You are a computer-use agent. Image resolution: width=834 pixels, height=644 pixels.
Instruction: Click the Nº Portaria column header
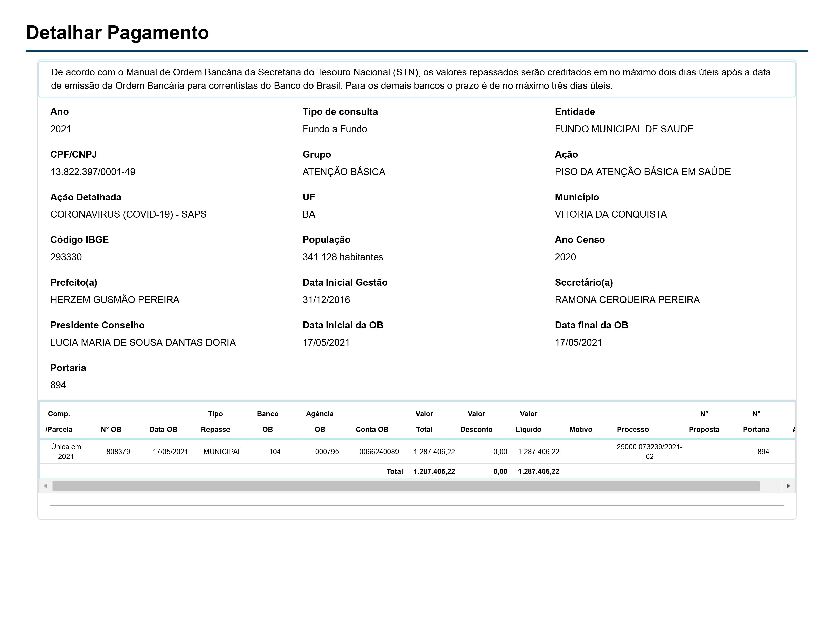pos(756,421)
